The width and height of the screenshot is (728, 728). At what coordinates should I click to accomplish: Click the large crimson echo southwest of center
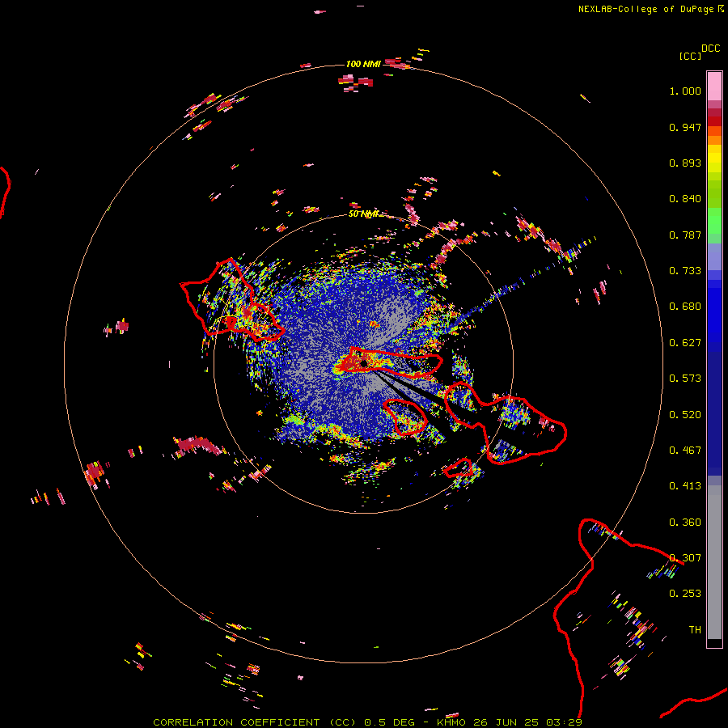pos(197,445)
